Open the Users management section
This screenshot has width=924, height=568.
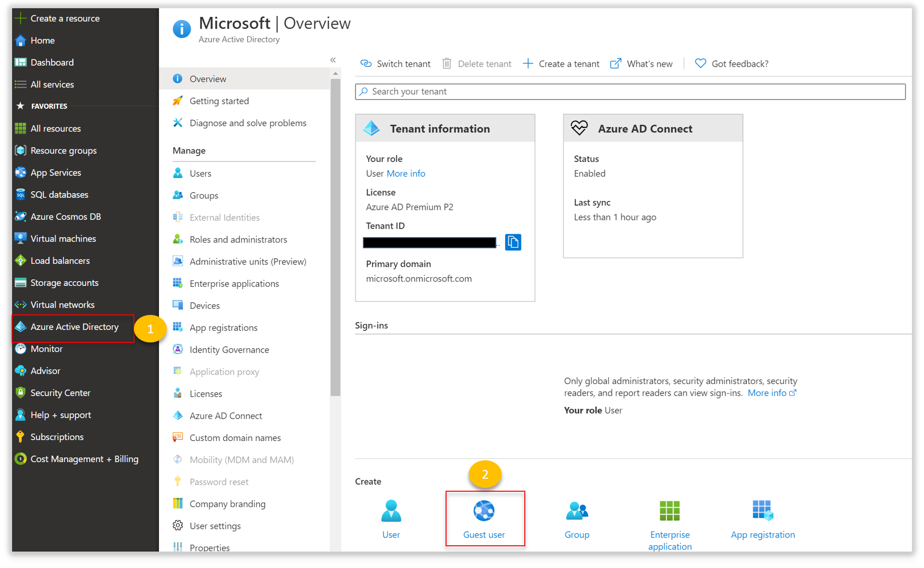coord(200,173)
